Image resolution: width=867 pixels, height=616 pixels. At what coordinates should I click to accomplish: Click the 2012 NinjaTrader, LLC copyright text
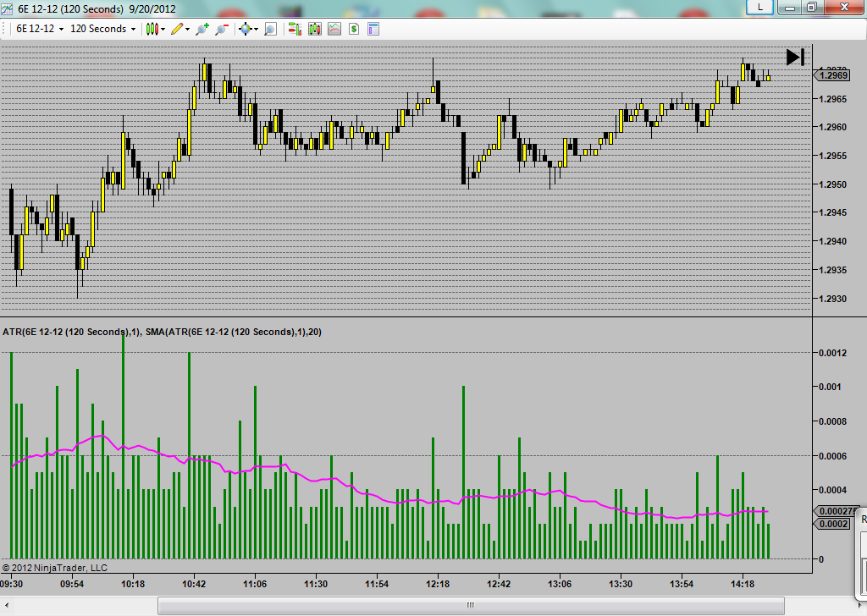[x=55, y=568]
